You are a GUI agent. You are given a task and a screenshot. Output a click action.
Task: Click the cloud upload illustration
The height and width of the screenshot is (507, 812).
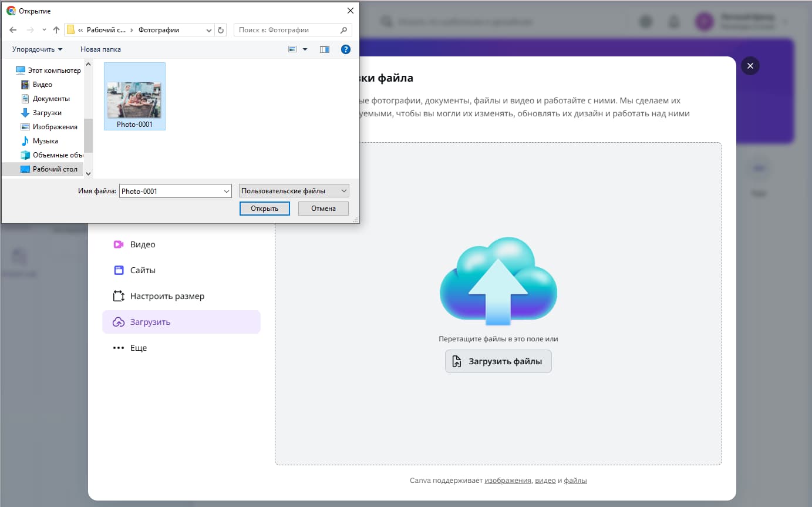coord(498,281)
